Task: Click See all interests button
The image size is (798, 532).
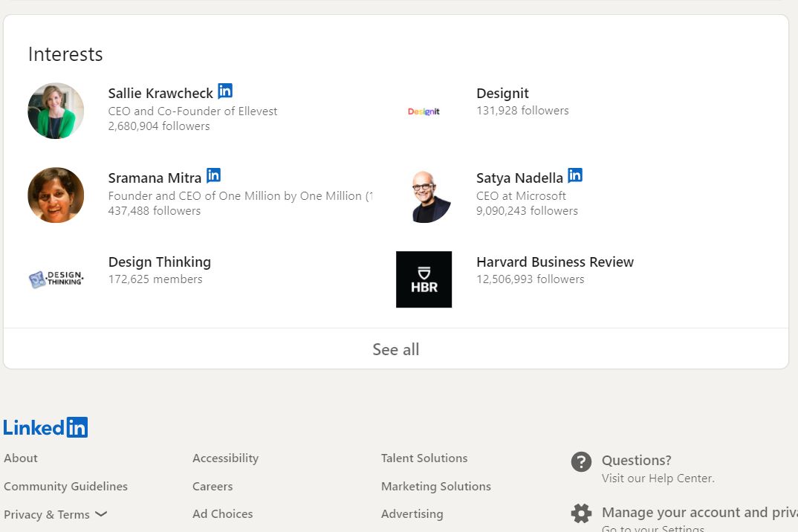Action: (x=396, y=349)
